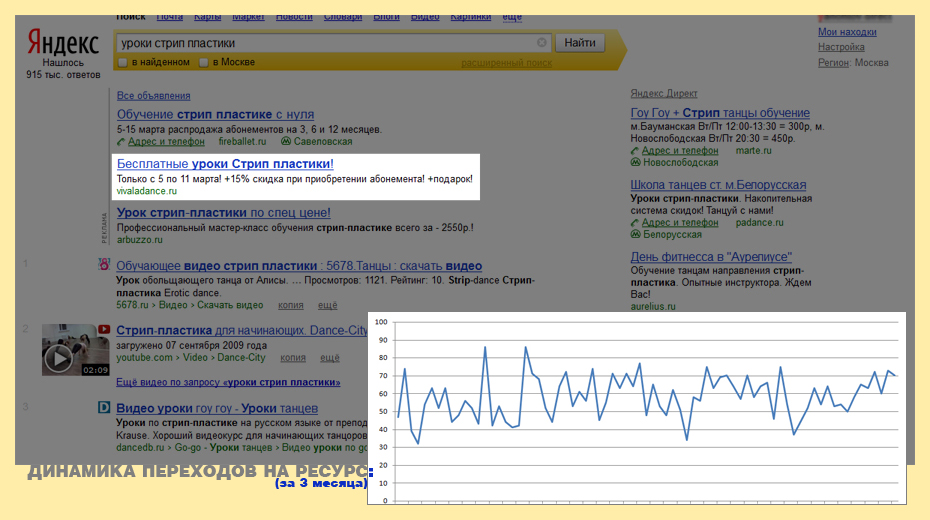Click the favicon of the 5678.ru result
Image resolution: width=930 pixels, height=520 pixels.
tap(104, 264)
